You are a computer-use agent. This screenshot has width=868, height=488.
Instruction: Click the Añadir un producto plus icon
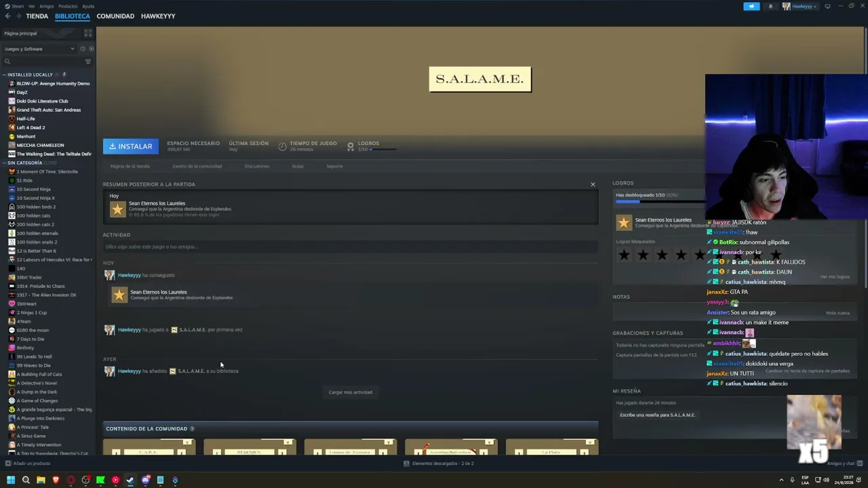coord(7,464)
